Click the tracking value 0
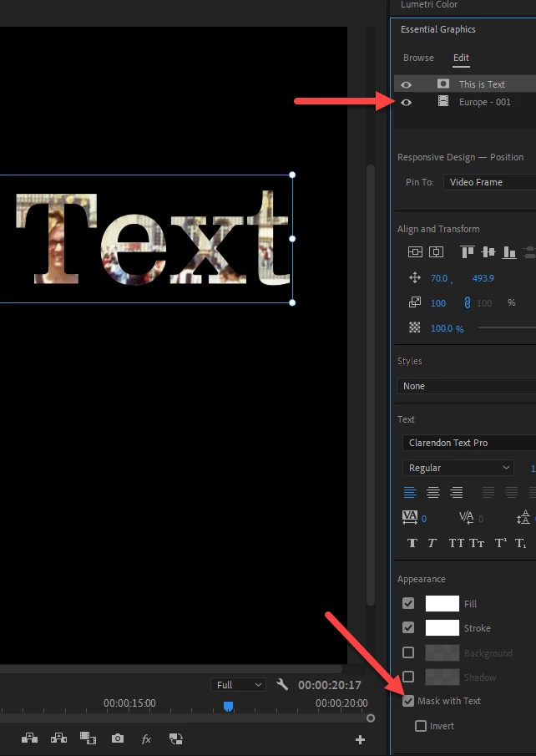This screenshot has width=536, height=756. click(423, 519)
